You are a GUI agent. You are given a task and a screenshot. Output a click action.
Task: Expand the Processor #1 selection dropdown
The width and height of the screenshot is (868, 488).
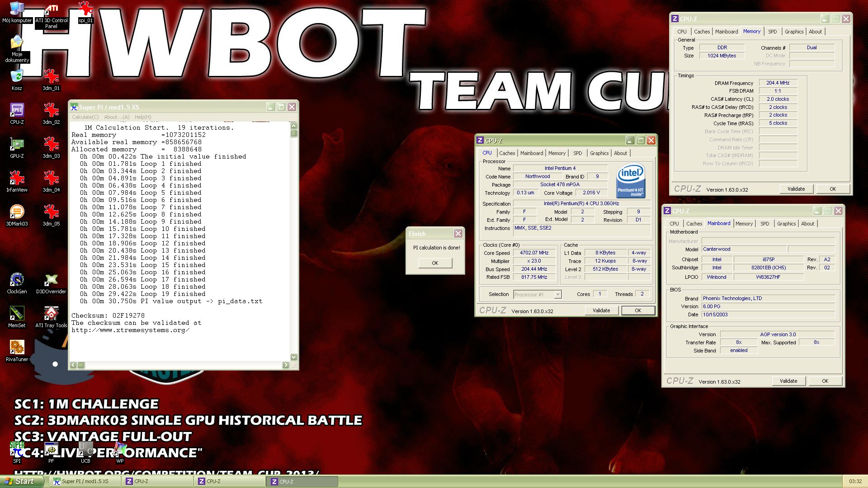coord(558,295)
